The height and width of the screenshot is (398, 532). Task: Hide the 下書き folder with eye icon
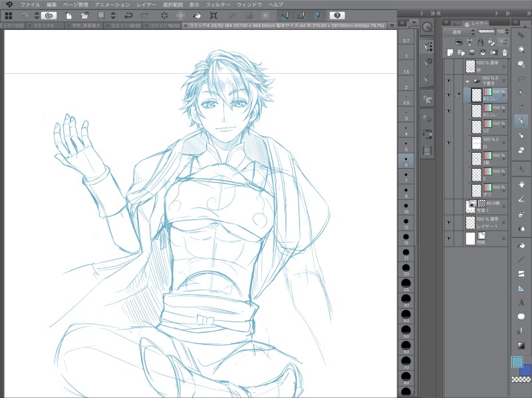coord(449,81)
